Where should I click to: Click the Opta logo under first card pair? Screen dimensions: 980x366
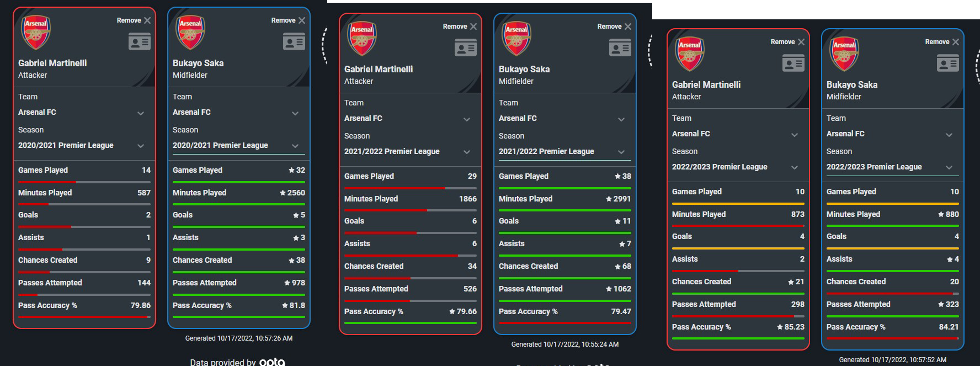pos(272,362)
